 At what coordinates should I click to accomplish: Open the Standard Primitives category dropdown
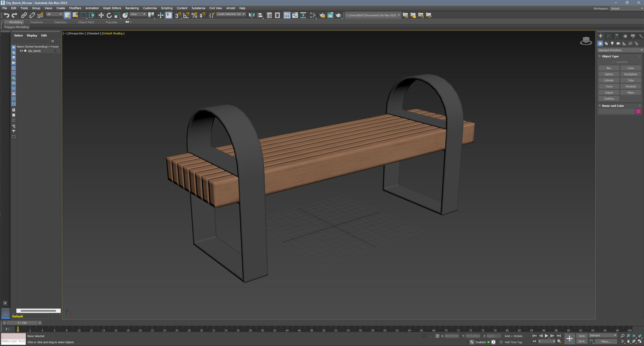(620, 50)
